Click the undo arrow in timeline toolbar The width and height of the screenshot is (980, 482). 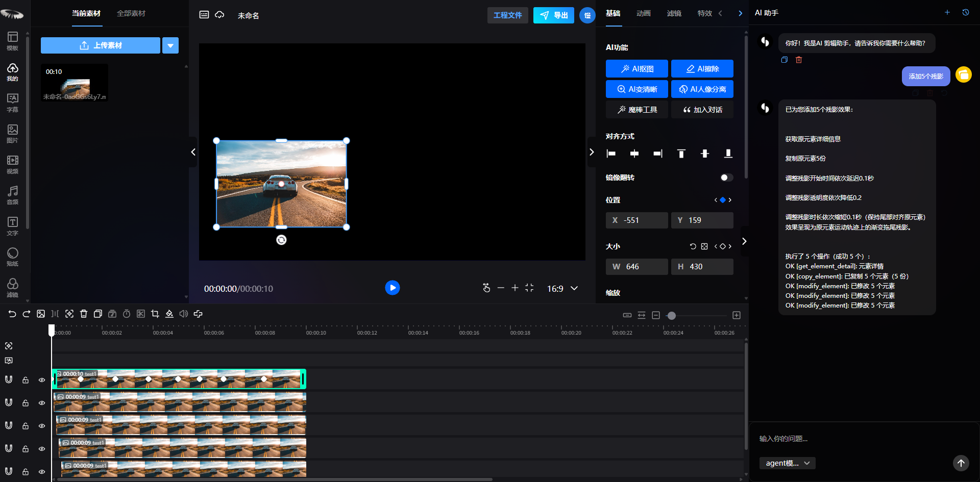pos(12,314)
